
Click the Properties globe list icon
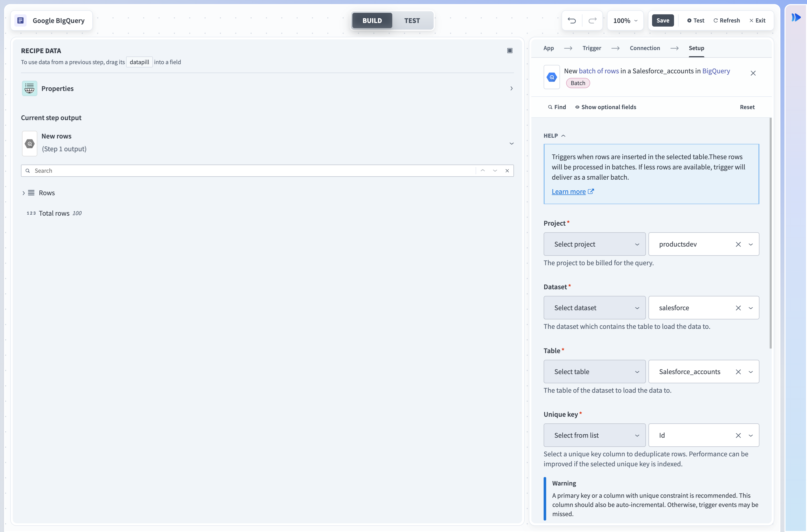click(x=30, y=89)
